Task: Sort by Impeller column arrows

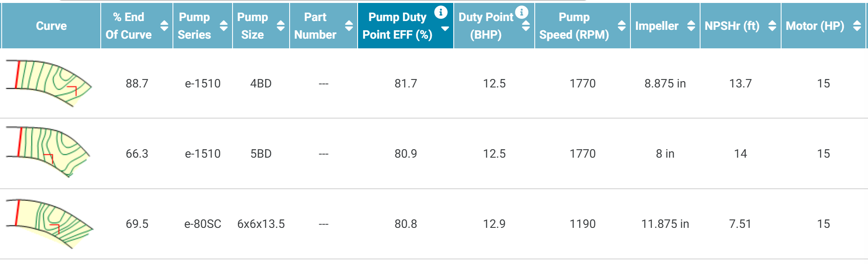Action: pos(691,26)
